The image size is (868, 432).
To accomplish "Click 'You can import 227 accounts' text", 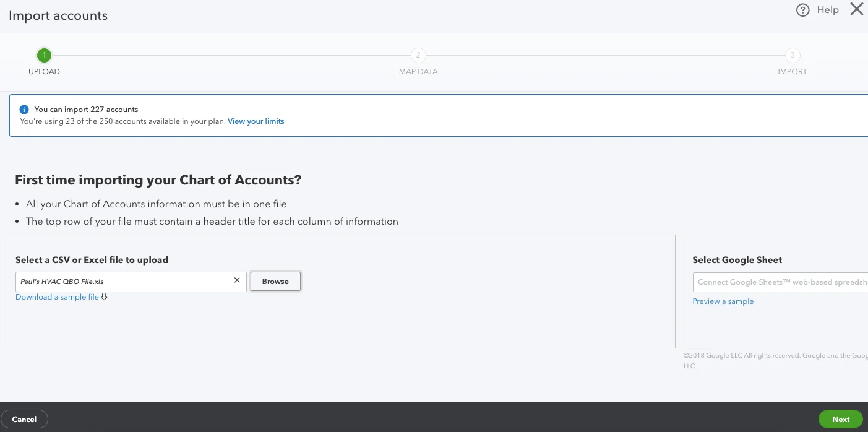I will (86, 110).
